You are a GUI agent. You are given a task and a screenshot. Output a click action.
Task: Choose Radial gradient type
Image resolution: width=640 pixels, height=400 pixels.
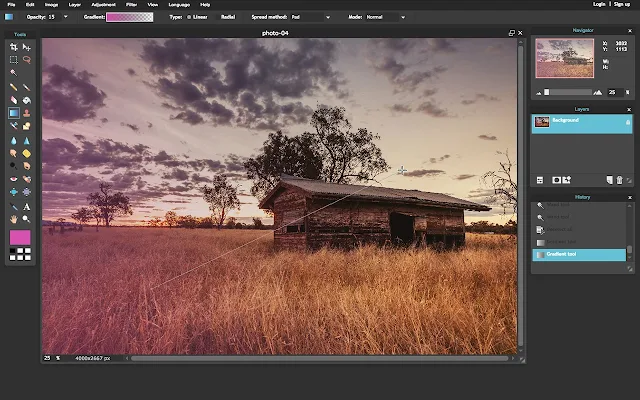pos(229,17)
